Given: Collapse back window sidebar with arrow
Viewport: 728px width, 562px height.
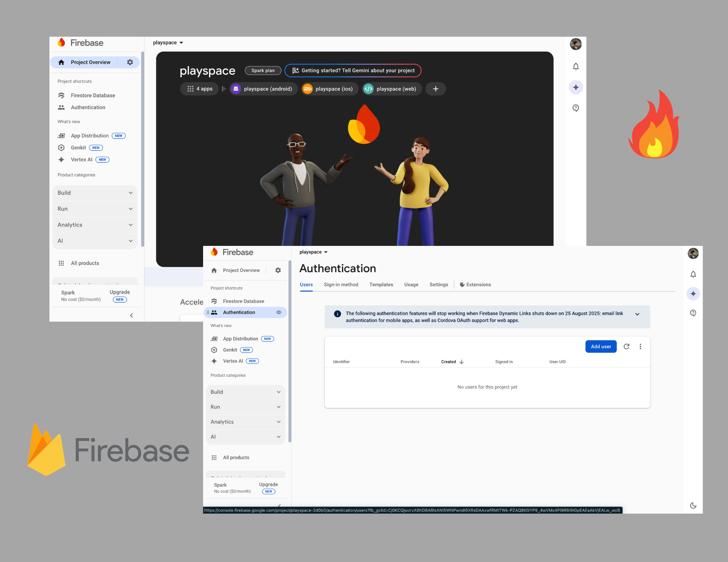Looking at the screenshot, I should (131, 315).
